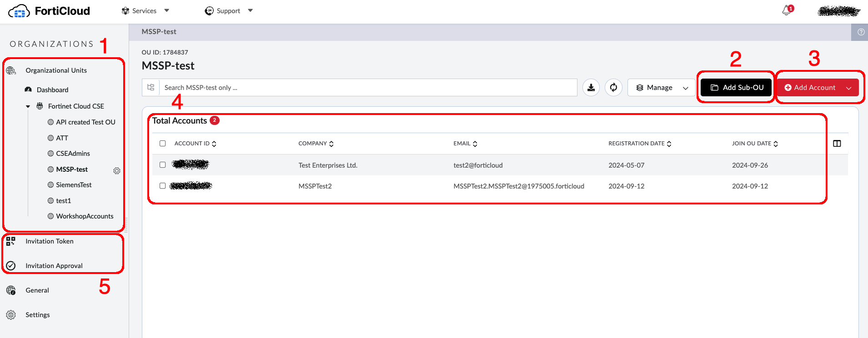Click the Test Enterprises Ltd. company cell

[x=328, y=165]
